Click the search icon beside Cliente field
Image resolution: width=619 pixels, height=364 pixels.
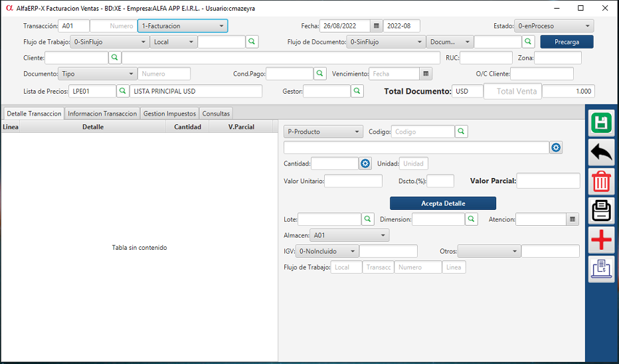point(115,58)
